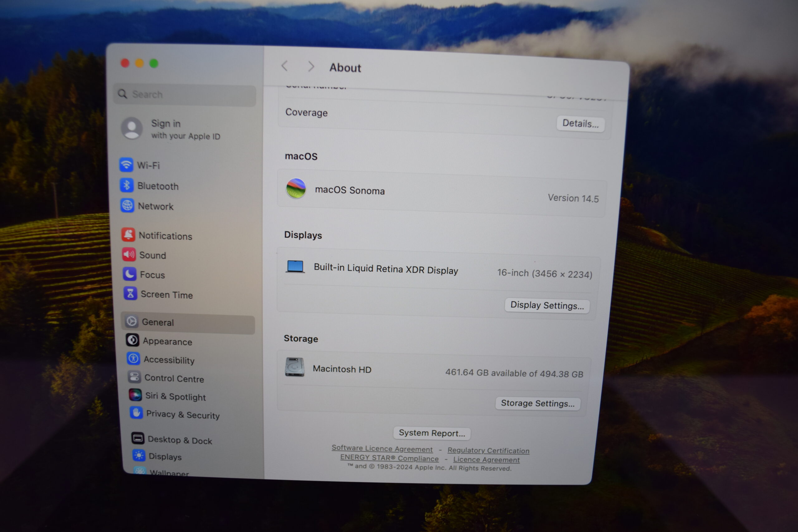Select the Network sidebar label
798x532 pixels.
pyautogui.click(x=156, y=206)
